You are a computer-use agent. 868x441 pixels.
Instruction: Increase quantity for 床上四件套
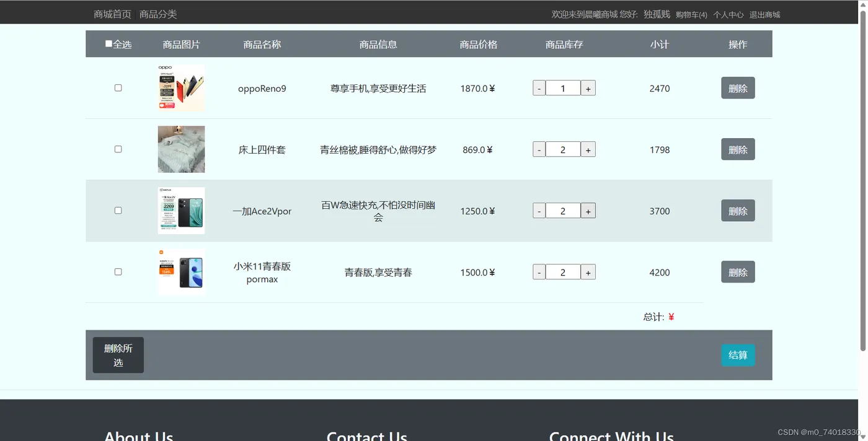tap(588, 149)
